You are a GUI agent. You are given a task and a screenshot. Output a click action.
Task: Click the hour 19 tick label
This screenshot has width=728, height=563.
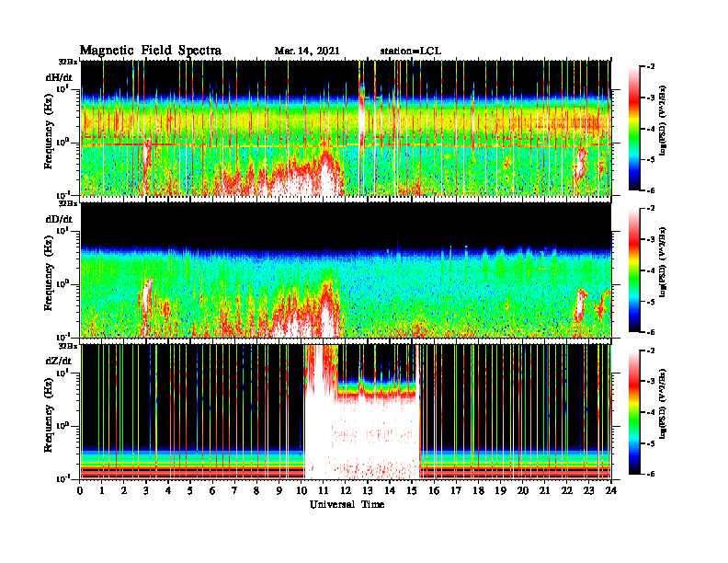click(500, 490)
